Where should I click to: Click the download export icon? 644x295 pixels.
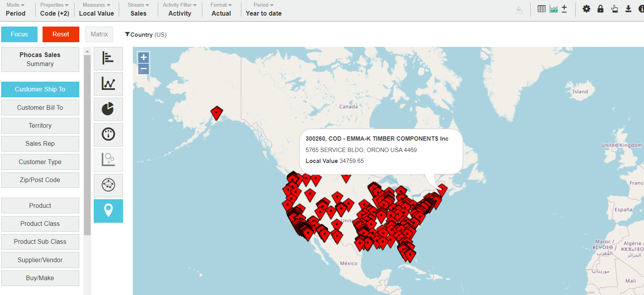pos(628,9)
